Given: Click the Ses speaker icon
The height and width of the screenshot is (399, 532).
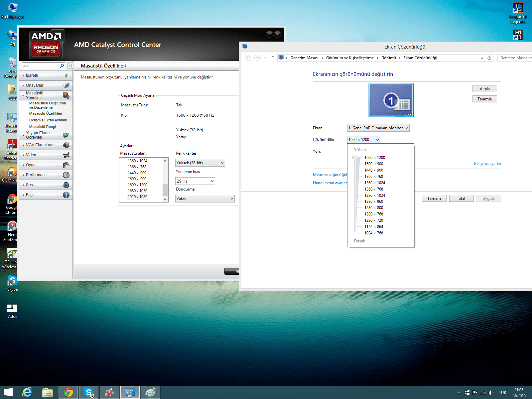Looking at the screenshot, I should coord(66,185).
